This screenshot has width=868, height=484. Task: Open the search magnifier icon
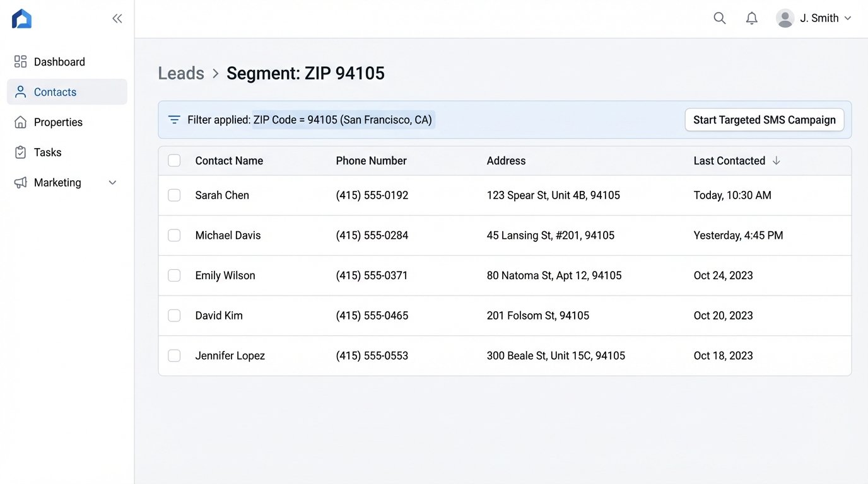point(719,18)
